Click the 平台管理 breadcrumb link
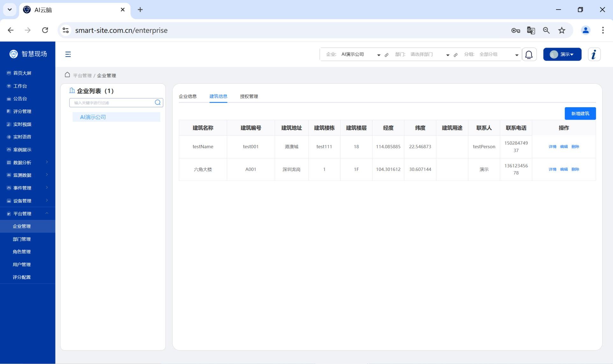Viewport: 613px width, 364px height. pyautogui.click(x=82, y=75)
